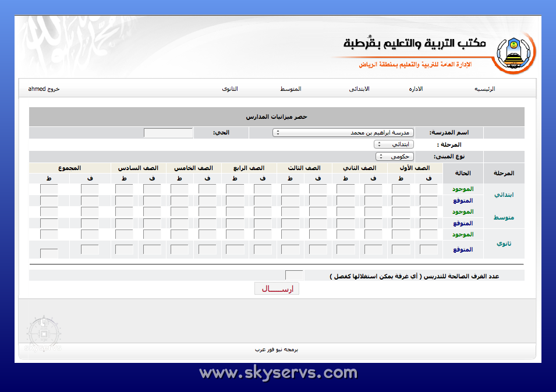This screenshot has height=392, width=556.
Task: Select متوسط الموجود field under المجموع ط
Action: 49,211
